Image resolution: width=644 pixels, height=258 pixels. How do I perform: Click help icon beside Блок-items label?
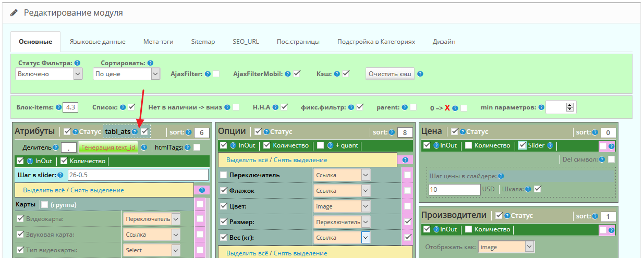click(x=58, y=107)
